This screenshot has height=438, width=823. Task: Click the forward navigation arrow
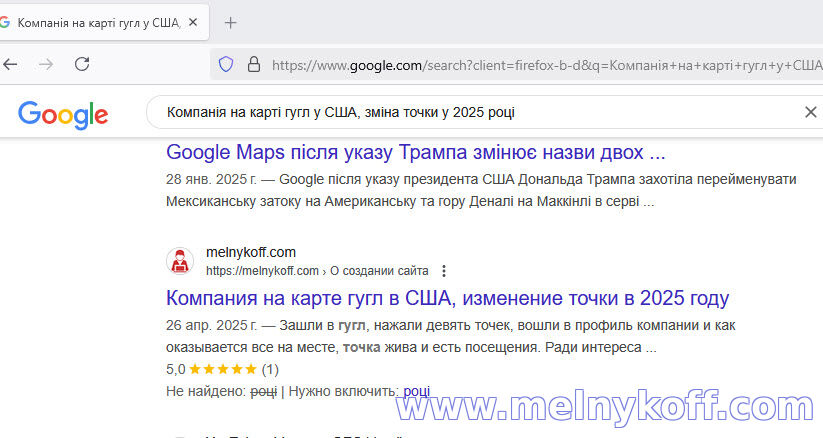click(46, 64)
